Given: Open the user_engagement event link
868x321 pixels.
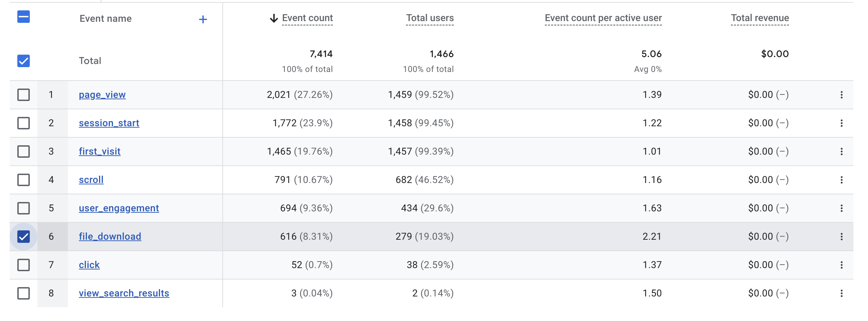Looking at the screenshot, I should point(119,208).
